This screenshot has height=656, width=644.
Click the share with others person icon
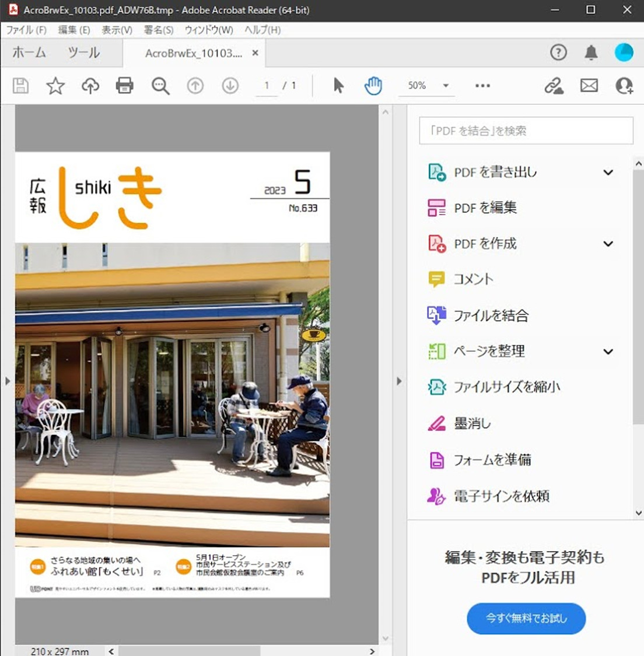click(x=624, y=86)
